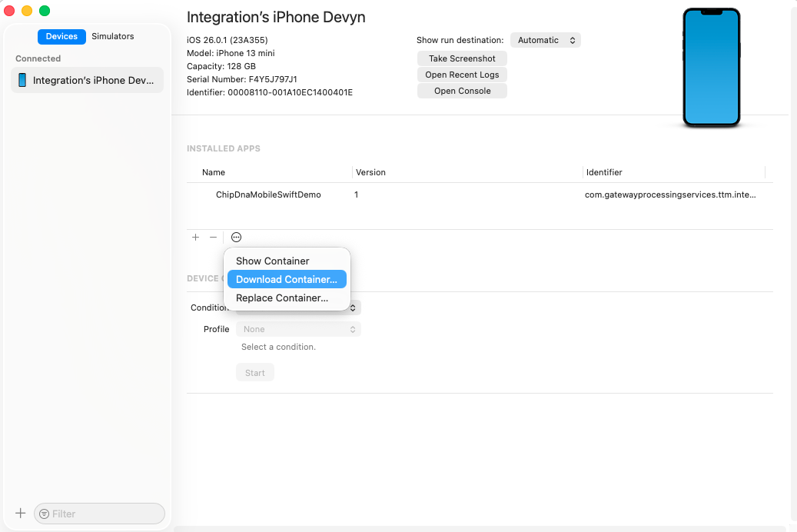
Task: Select the Devices tab
Action: (61, 36)
